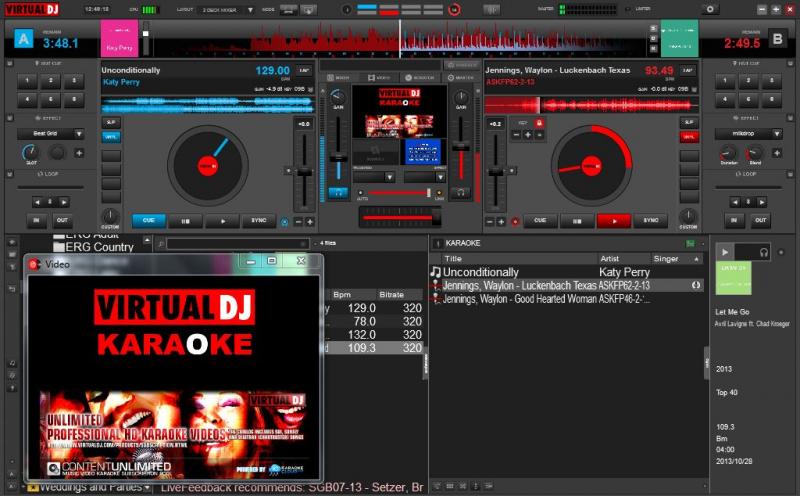Screen dimensions: 800x496
Task: Collapse the effect panel on deck A
Action: [x=10, y=118]
